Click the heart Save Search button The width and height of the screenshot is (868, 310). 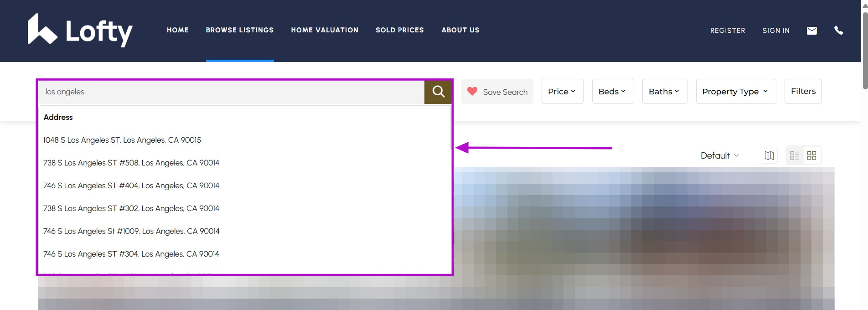tap(497, 92)
